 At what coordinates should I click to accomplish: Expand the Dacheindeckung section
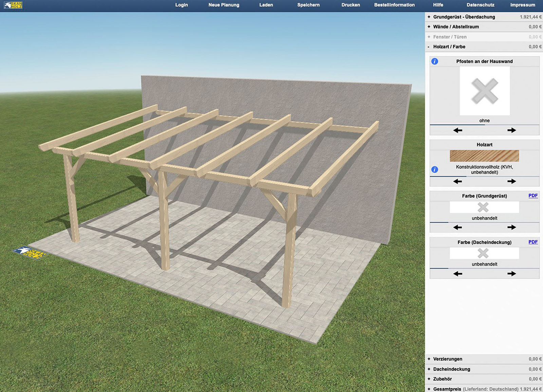(451, 369)
